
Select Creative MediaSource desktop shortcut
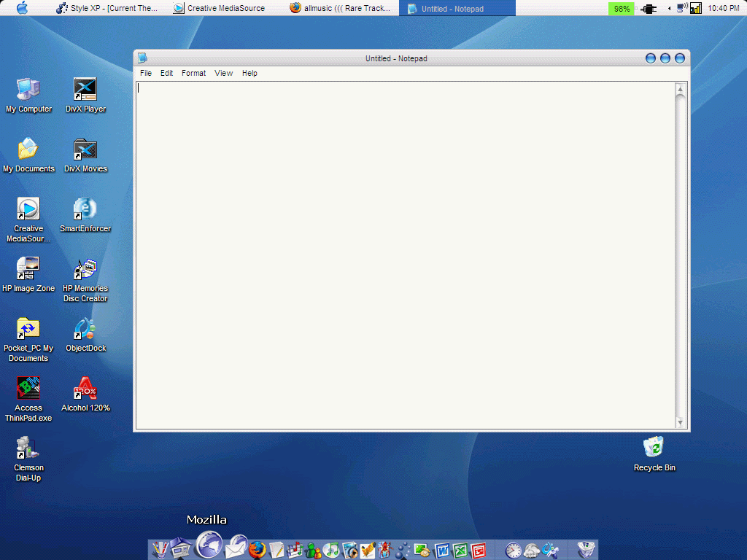tap(28, 220)
